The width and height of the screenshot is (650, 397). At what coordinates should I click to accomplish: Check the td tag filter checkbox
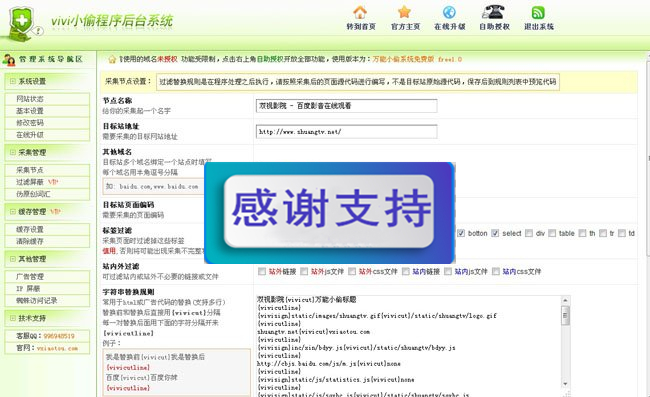click(622, 233)
